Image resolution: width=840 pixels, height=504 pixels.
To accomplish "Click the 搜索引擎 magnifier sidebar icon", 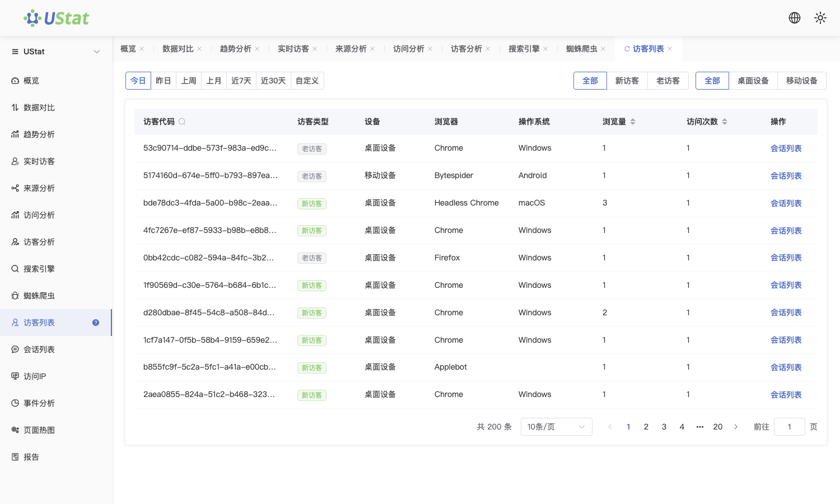I will [x=15, y=269].
